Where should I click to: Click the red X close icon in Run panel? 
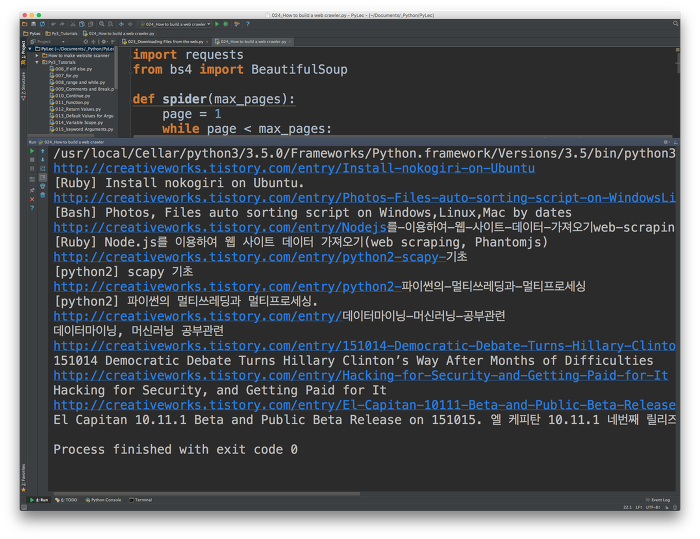(x=32, y=199)
